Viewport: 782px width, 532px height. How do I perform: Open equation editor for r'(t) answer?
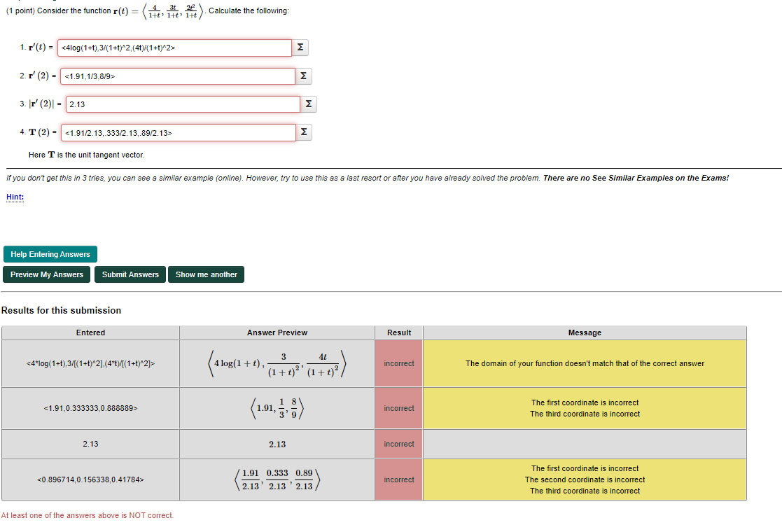300,48
